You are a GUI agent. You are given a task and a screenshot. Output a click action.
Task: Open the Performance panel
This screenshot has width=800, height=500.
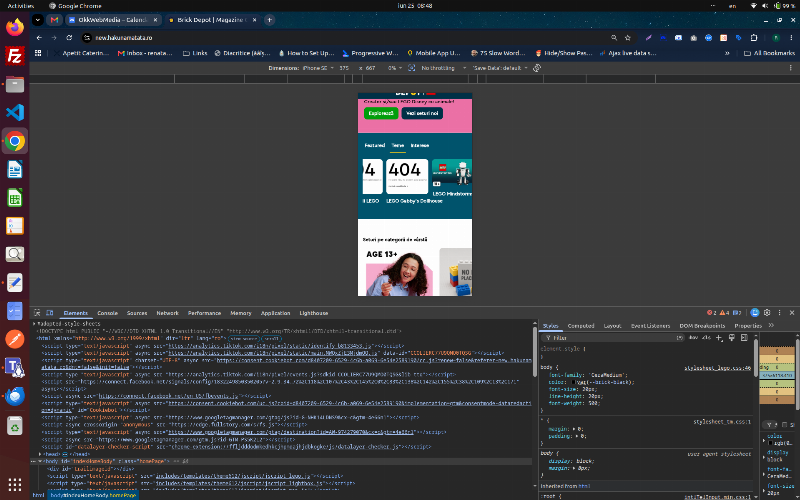click(x=204, y=313)
